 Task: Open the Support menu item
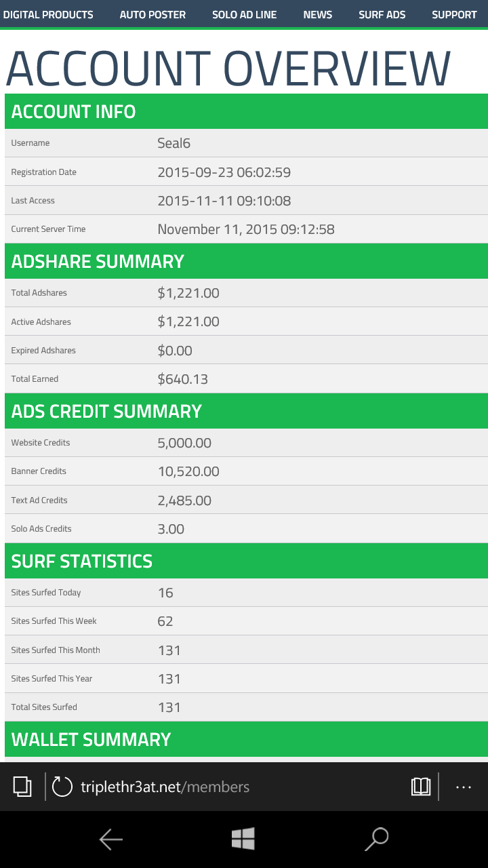[454, 14]
